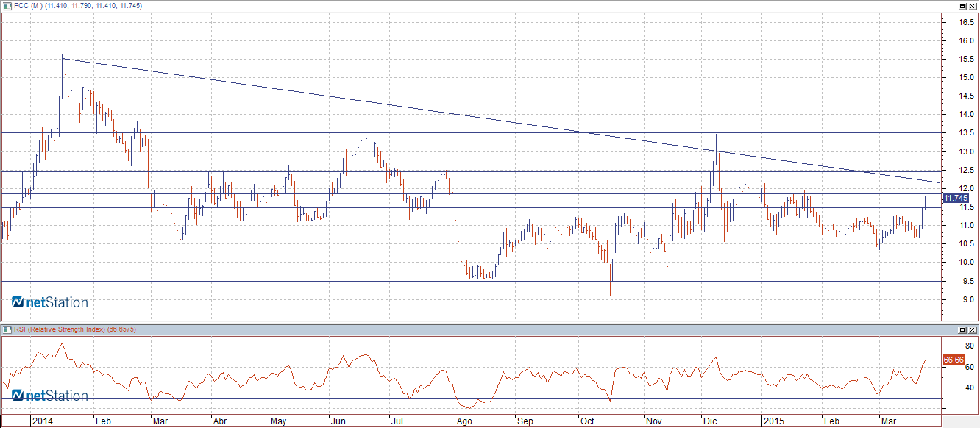The width and height of the screenshot is (980, 428).
Task: Maximize the FCC price chart panel
Action: [962, 5]
